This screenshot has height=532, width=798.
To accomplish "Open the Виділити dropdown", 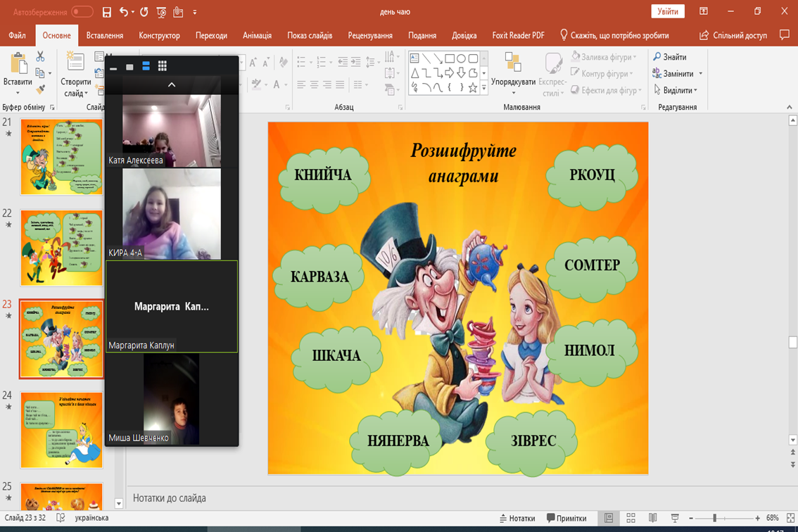I will point(676,90).
